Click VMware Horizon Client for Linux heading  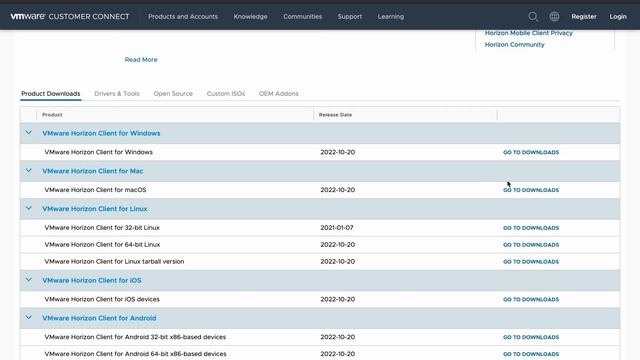[95, 209]
